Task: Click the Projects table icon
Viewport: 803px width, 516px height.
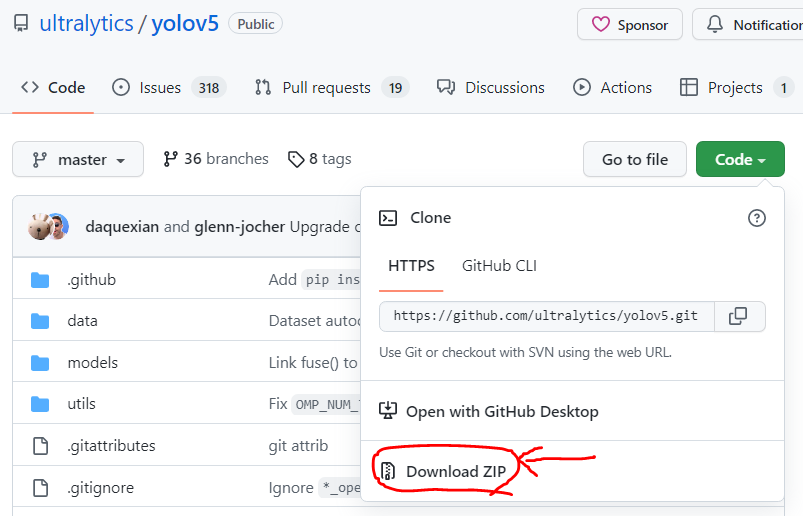Action: click(x=688, y=88)
